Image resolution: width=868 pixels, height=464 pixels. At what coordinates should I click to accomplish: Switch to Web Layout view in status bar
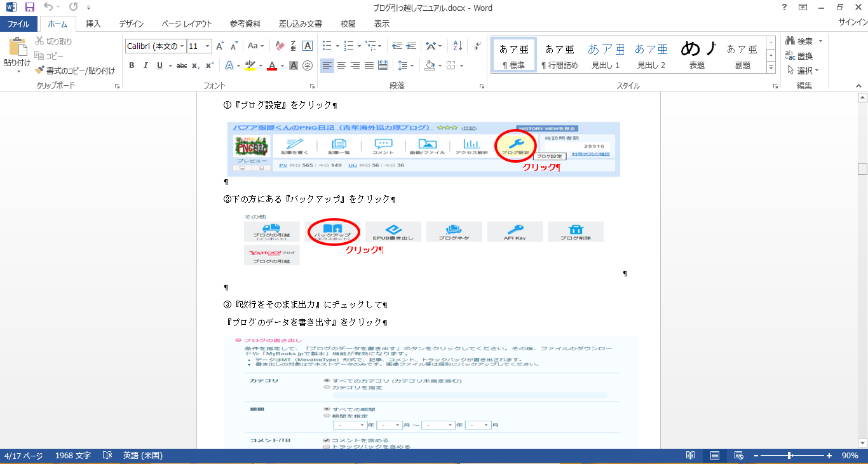[x=739, y=456]
